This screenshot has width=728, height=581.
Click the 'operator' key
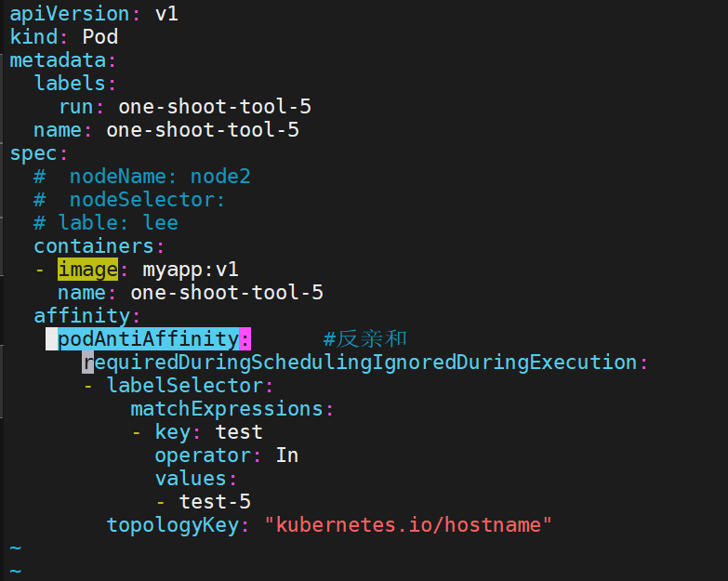(x=203, y=456)
